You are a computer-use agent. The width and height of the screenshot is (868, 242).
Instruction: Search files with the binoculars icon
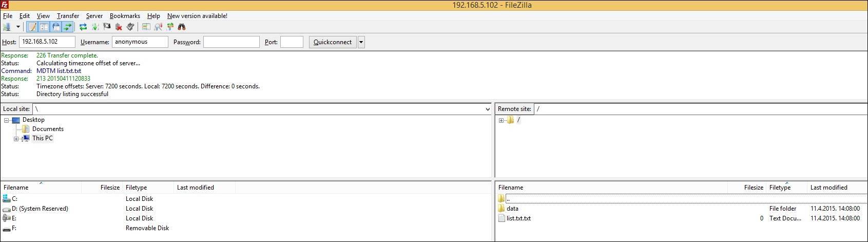click(x=181, y=27)
